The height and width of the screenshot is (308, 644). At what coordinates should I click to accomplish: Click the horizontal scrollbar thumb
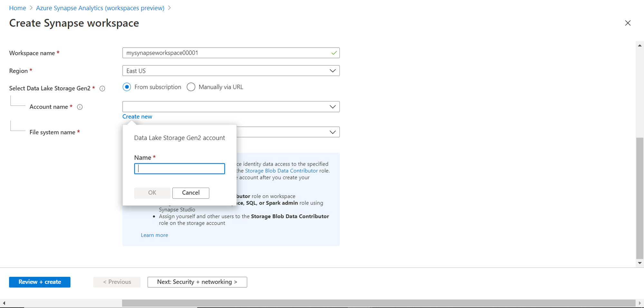click(x=379, y=303)
